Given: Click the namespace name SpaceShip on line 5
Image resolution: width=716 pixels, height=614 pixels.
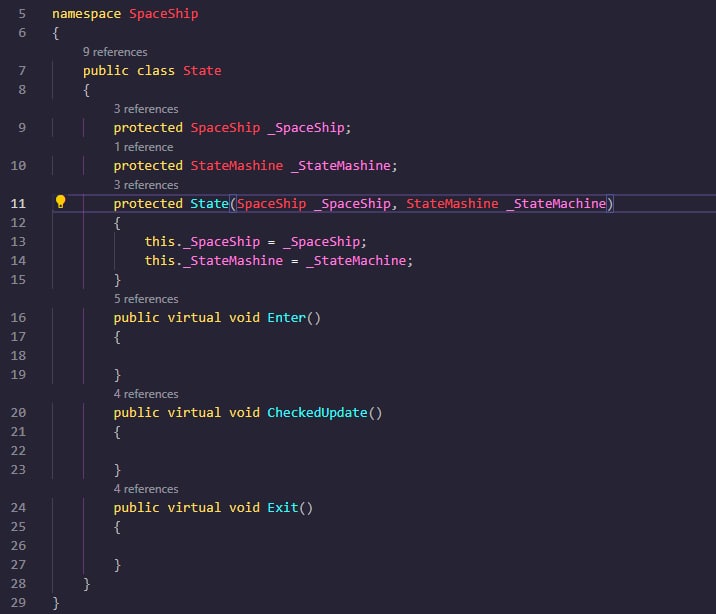Looking at the screenshot, I should [163, 14].
